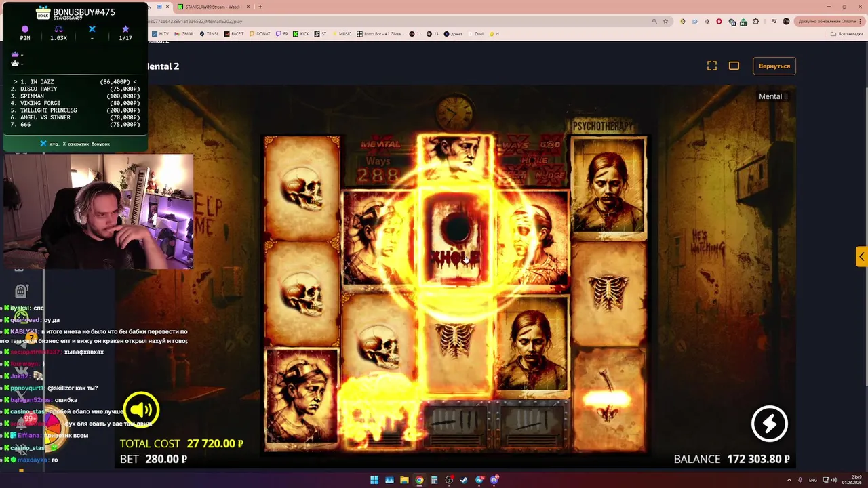Open Telegram from the taskbar
The width and height of the screenshot is (868, 488).
coord(479,480)
